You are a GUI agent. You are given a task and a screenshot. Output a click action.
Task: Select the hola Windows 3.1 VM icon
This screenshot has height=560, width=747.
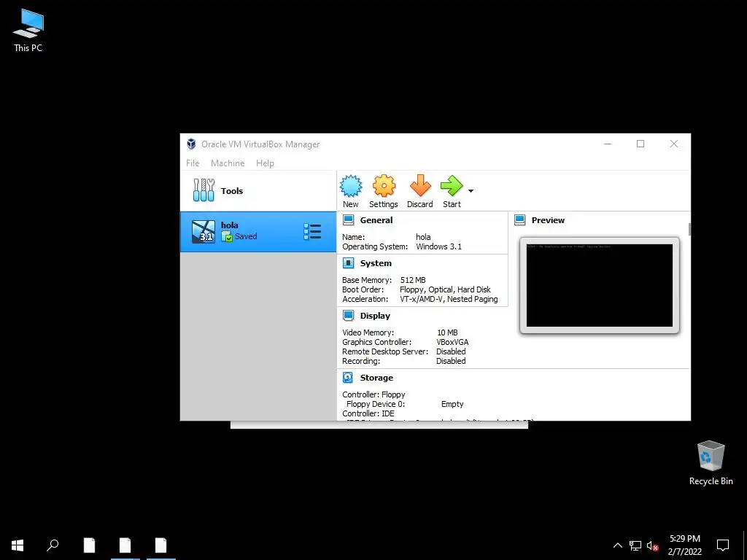[204, 232]
